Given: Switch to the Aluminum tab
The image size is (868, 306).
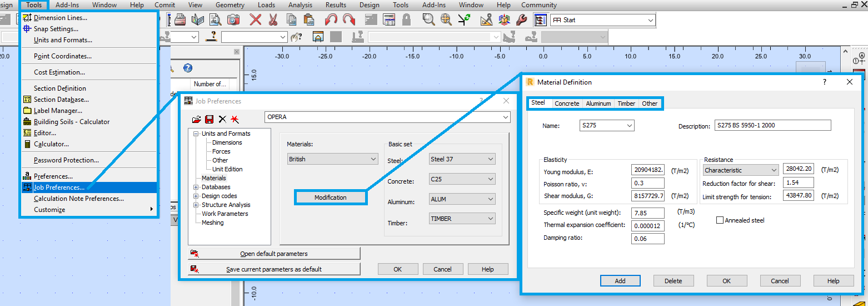Looking at the screenshot, I should [598, 103].
